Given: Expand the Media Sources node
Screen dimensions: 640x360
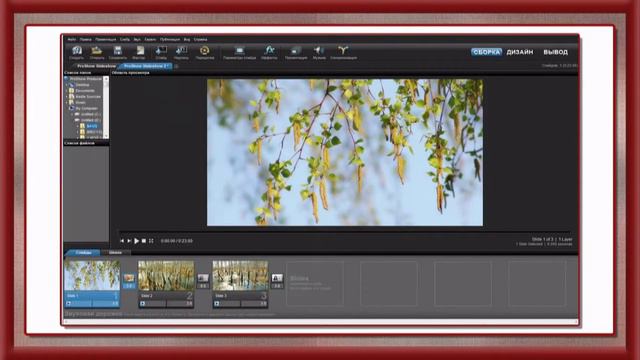Looking at the screenshot, I should point(67,97).
